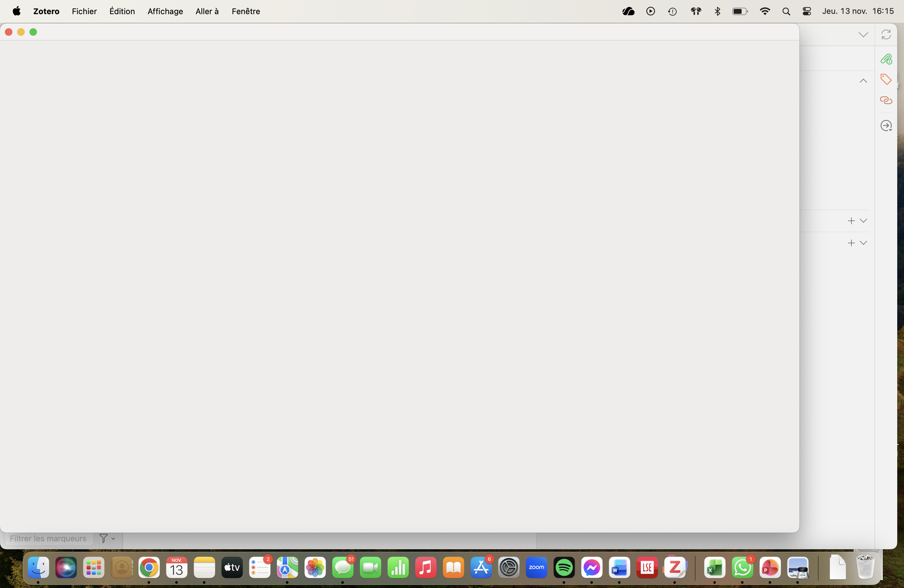Open the Related items link icon

(886, 100)
